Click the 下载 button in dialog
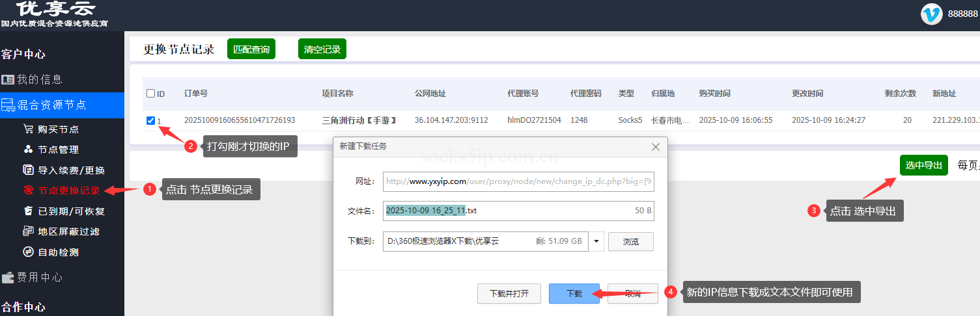The image size is (980, 316). [x=574, y=293]
